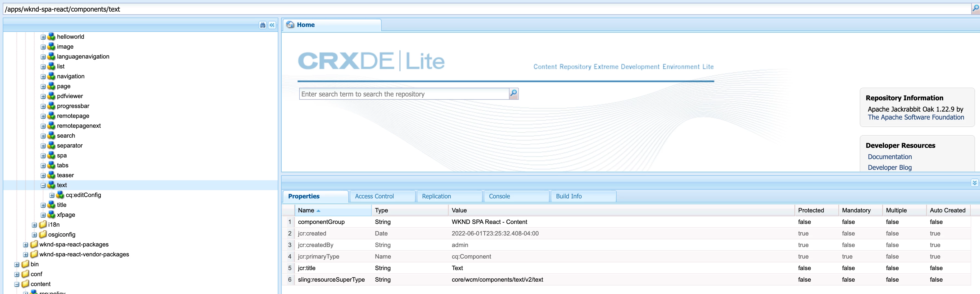Open the Access Control tab
980x294 pixels.
(x=382, y=196)
